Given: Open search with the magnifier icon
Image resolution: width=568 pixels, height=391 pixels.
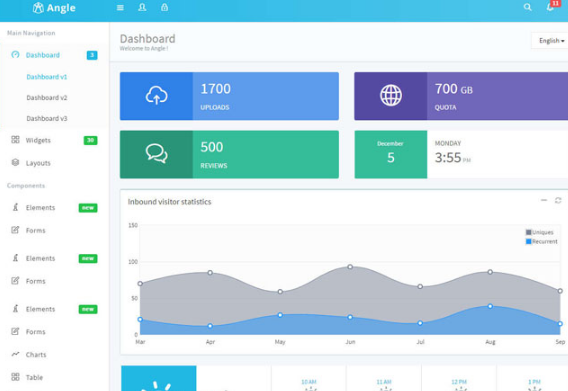Looking at the screenshot, I should click(x=527, y=7).
